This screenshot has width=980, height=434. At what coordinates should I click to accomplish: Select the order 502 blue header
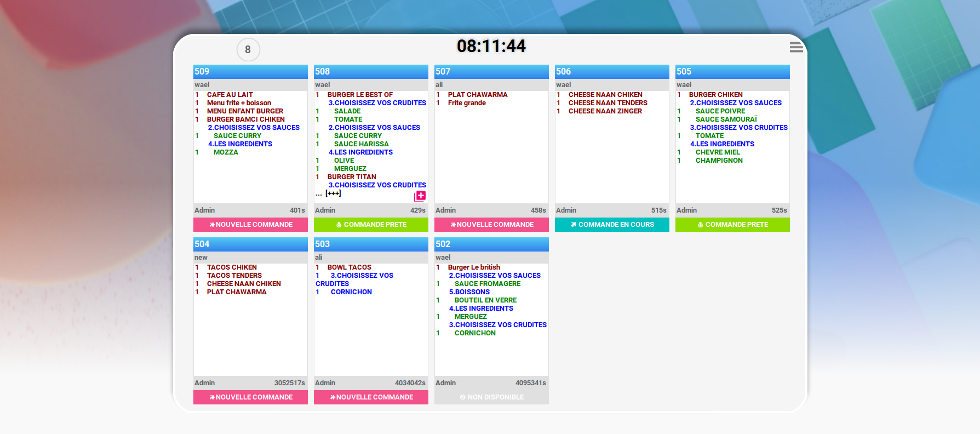(491, 244)
